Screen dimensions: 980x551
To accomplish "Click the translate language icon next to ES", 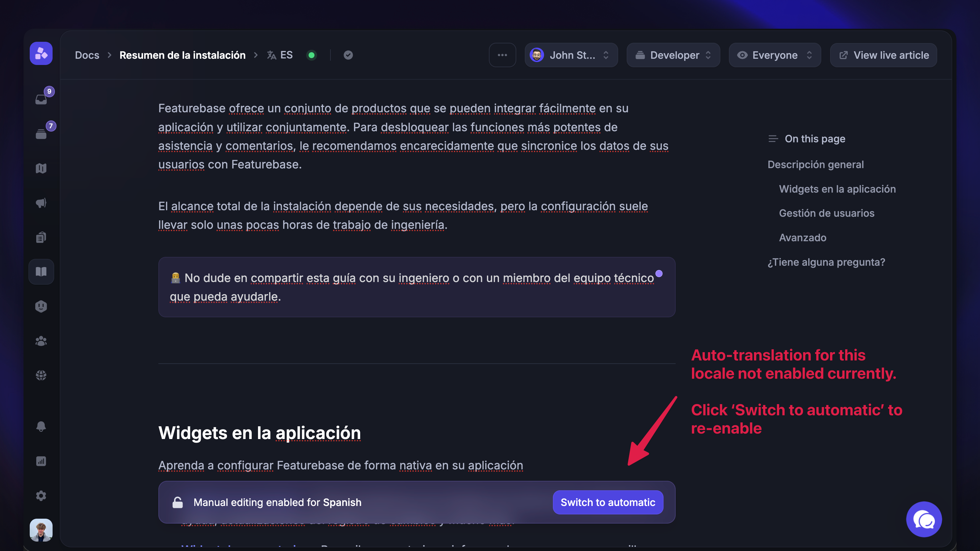I will point(271,55).
